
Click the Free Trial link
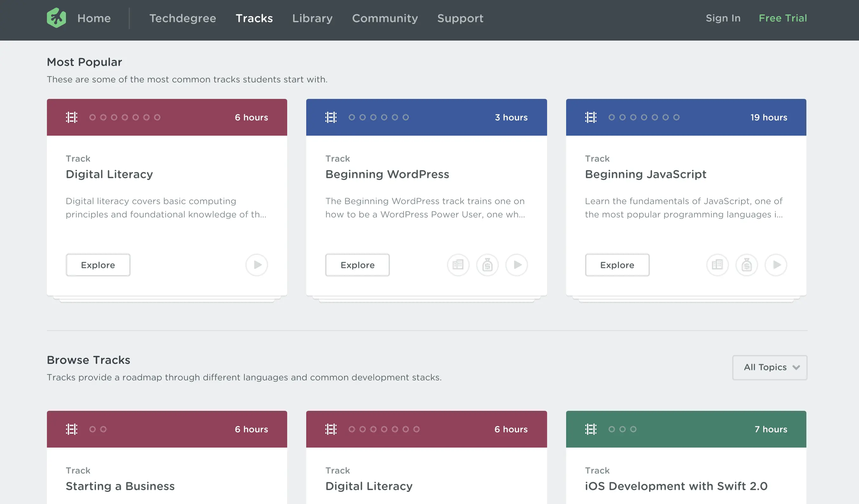pyautogui.click(x=783, y=18)
